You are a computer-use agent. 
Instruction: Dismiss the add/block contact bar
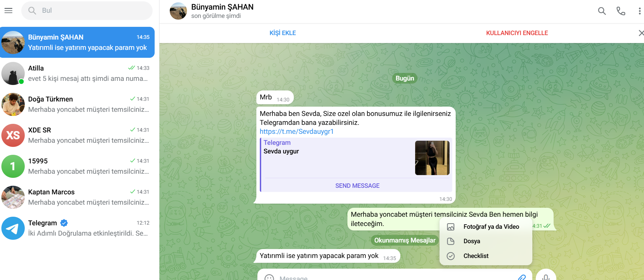coord(641,33)
